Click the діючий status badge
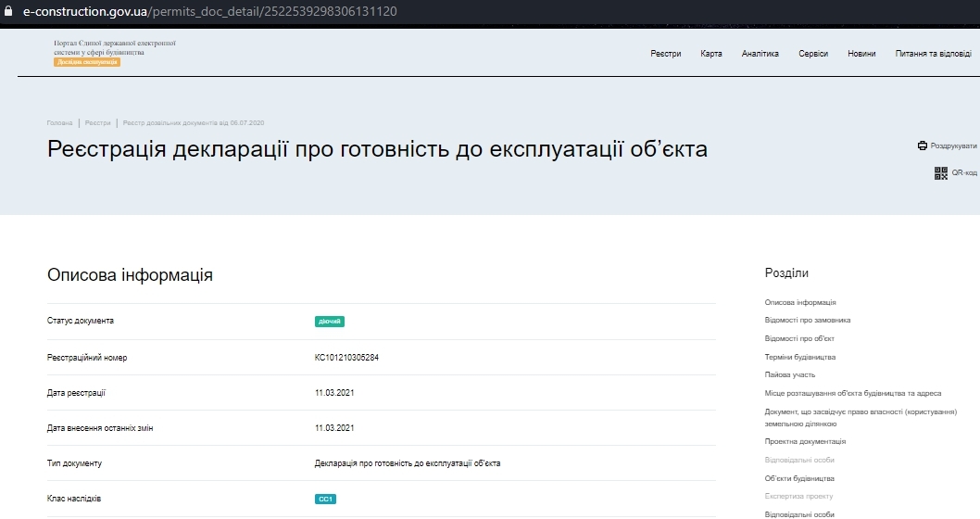 point(330,322)
